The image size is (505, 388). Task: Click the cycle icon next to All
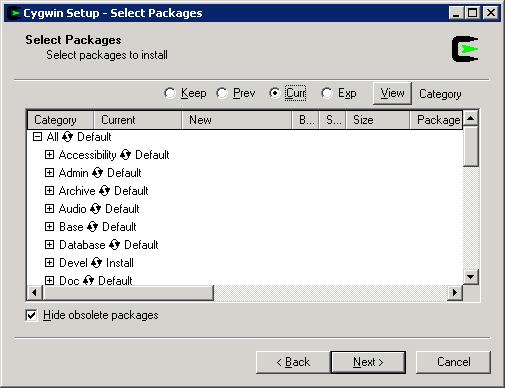pos(67,137)
